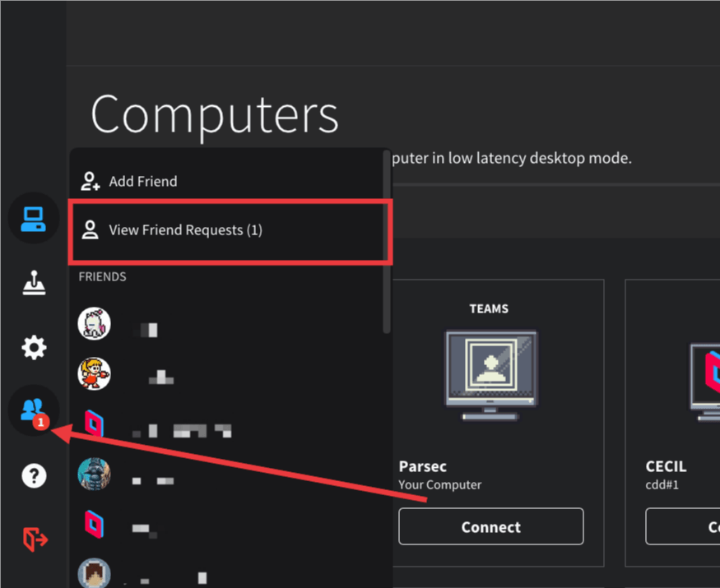Open Help with the question mark icon
The width and height of the screenshot is (720, 588).
pos(34,475)
